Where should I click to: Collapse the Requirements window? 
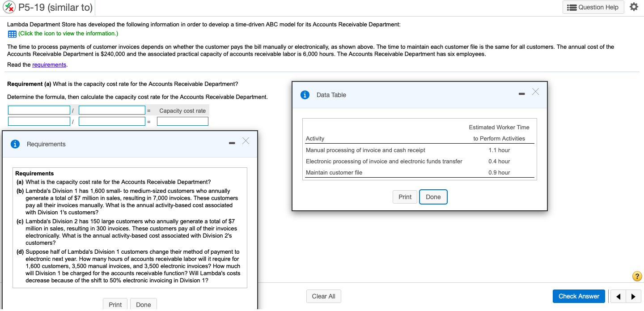(232, 143)
